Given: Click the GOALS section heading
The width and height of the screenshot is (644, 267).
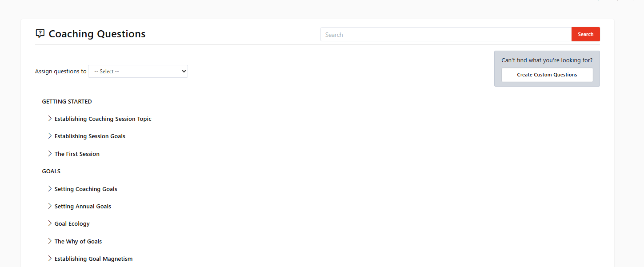Looking at the screenshot, I should point(51,171).
